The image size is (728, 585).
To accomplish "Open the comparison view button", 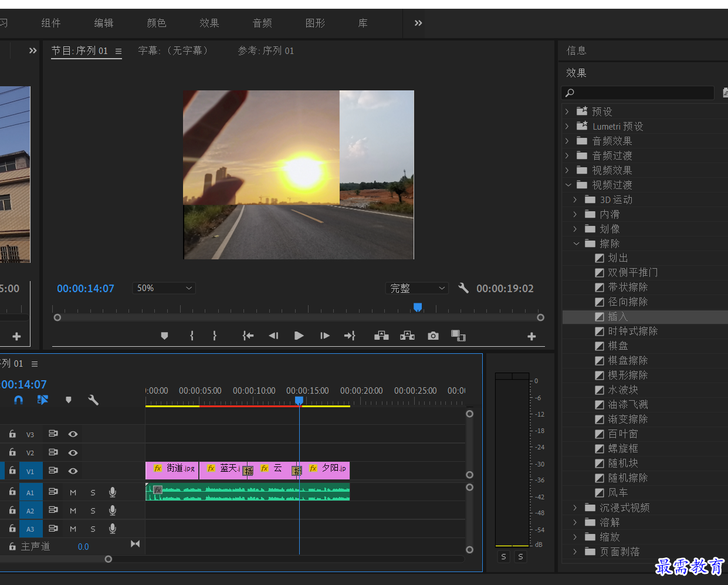I will point(458,336).
